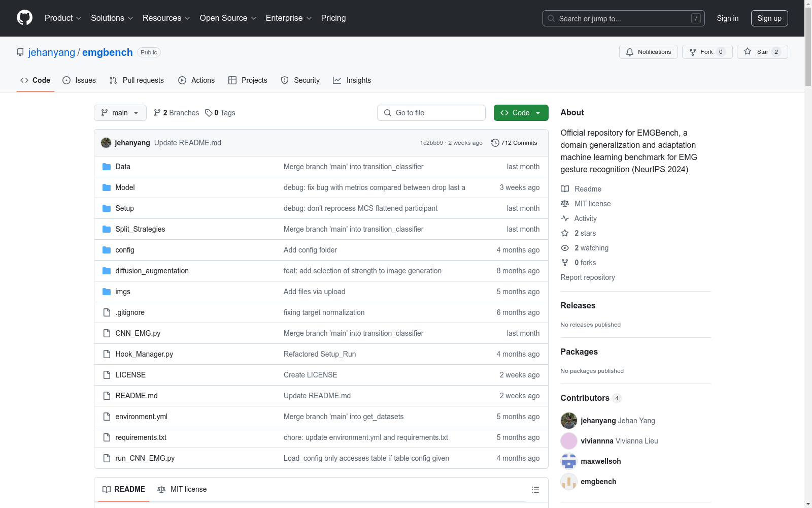Click emgbench contributor avatar

569,482
